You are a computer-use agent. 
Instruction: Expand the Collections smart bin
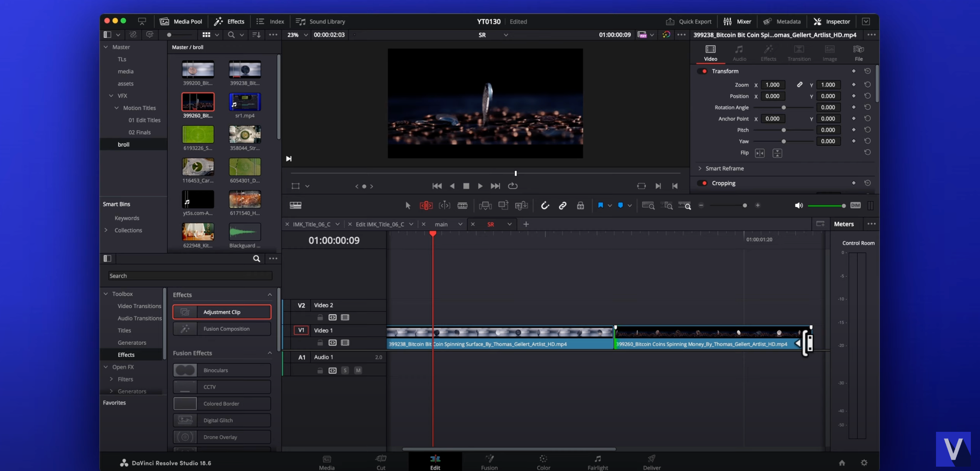[x=106, y=230]
